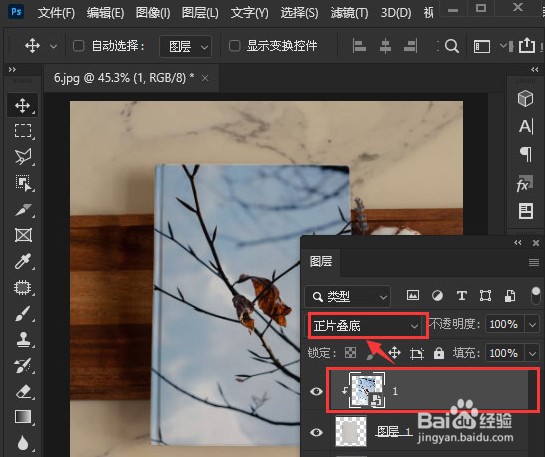Expand the left toolbar double arrows
This screenshot has width=545, height=457.
pos(13,70)
